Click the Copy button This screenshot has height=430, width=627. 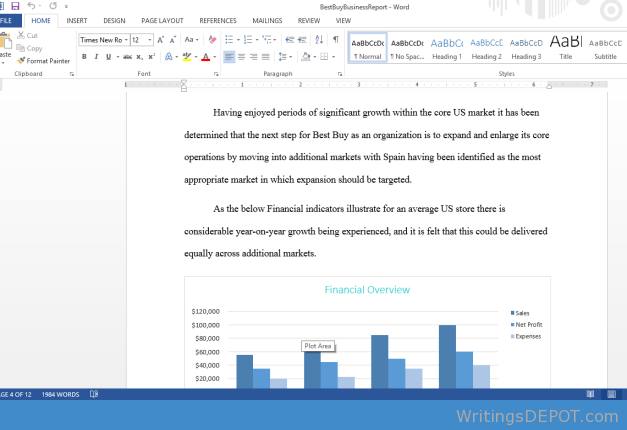pyautogui.click(x=29, y=48)
